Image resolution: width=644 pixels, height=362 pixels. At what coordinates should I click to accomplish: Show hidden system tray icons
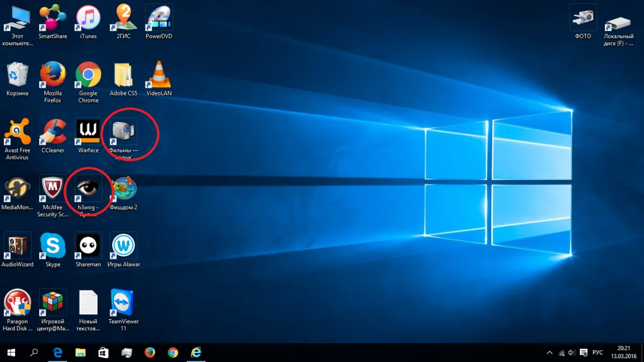pyautogui.click(x=549, y=353)
